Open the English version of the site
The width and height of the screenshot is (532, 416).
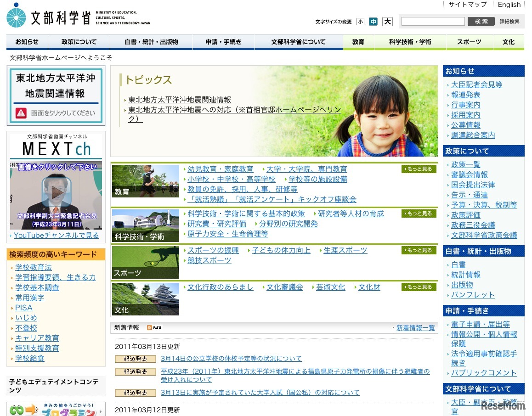pos(509,5)
